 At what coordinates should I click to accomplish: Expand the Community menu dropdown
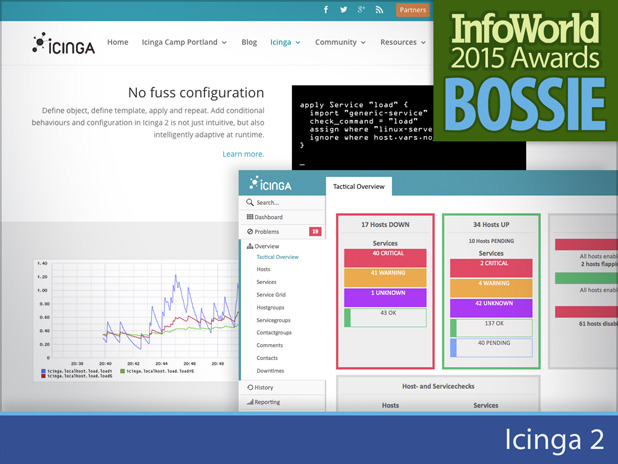tap(340, 42)
